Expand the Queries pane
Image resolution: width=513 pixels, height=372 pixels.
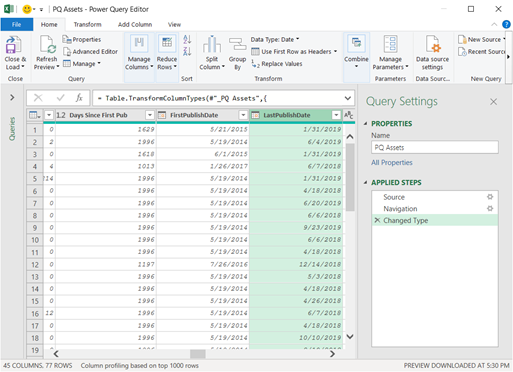pos(12,97)
